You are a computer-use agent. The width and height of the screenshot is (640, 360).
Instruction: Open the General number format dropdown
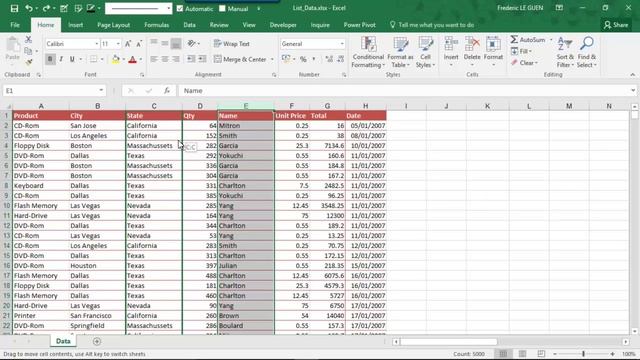click(342, 44)
